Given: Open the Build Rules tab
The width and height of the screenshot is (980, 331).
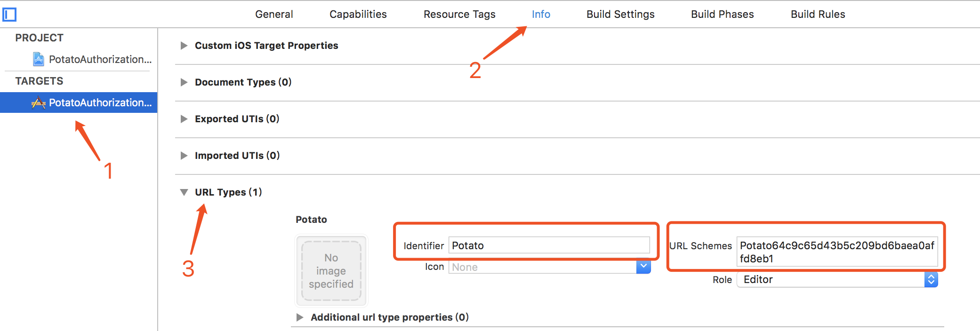Looking at the screenshot, I should click(818, 15).
